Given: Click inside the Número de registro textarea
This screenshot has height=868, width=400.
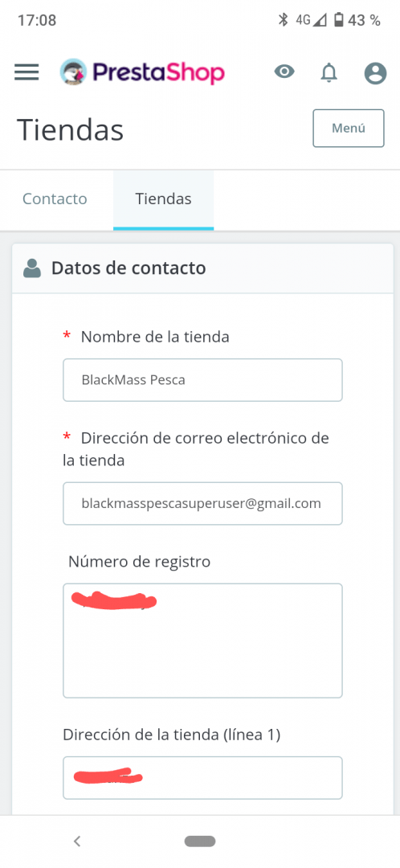Looking at the screenshot, I should click(202, 641).
